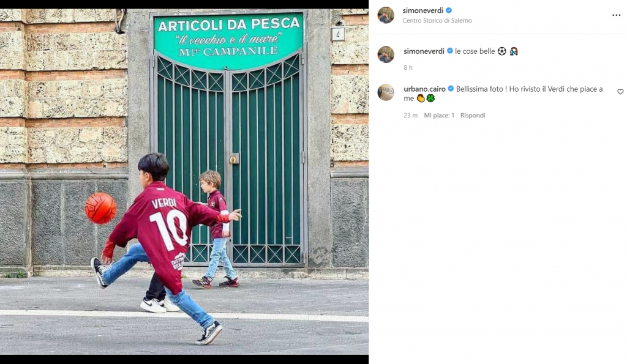
Task: Click the soccer ball emoji in the caption
Action: [x=502, y=51]
